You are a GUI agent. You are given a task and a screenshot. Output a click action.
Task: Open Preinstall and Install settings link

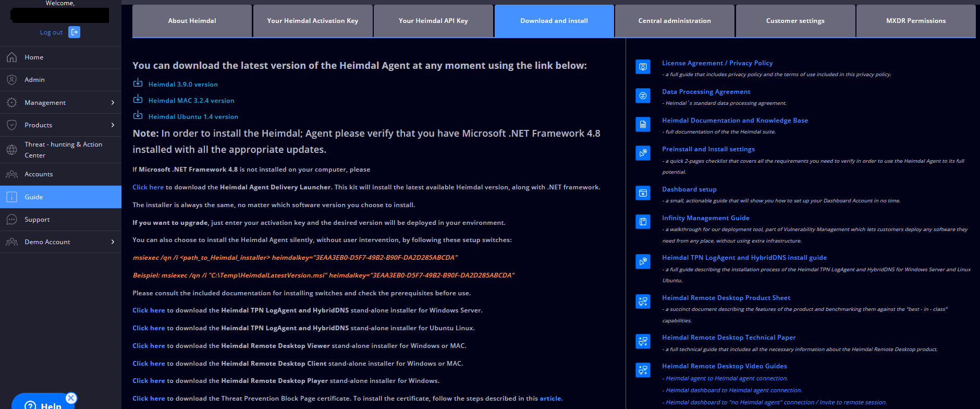(708, 149)
